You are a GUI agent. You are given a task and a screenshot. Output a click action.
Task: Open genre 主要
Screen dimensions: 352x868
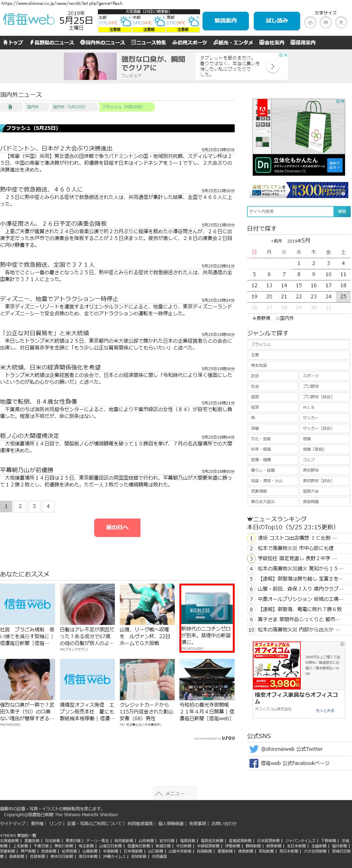click(299, 355)
